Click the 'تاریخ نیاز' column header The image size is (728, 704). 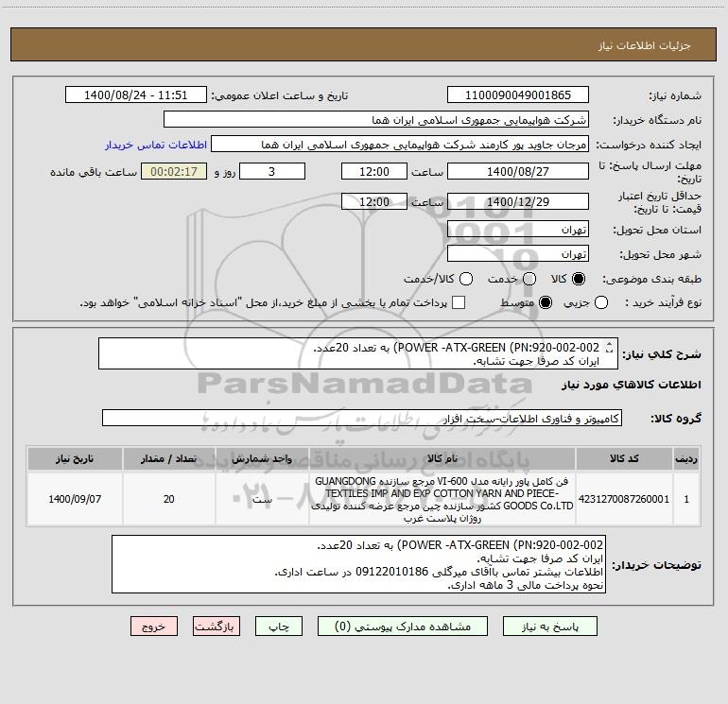click(x=75, y=458)
